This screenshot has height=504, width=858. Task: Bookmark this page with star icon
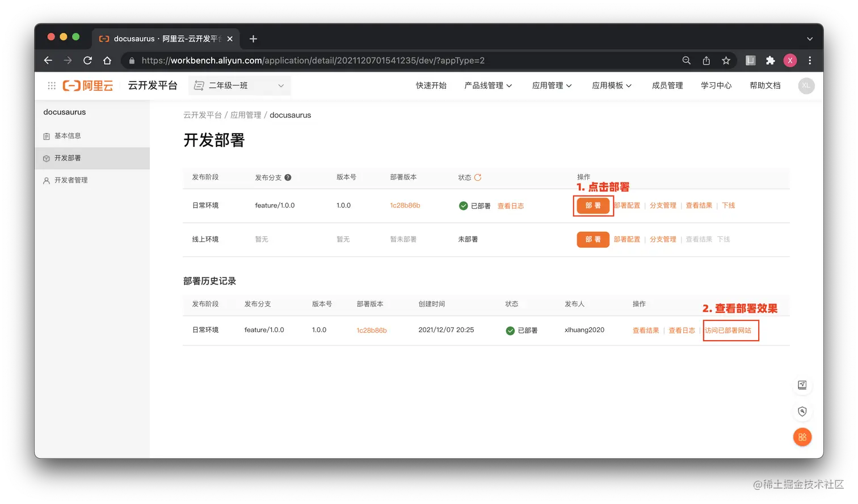coord(726,60)
